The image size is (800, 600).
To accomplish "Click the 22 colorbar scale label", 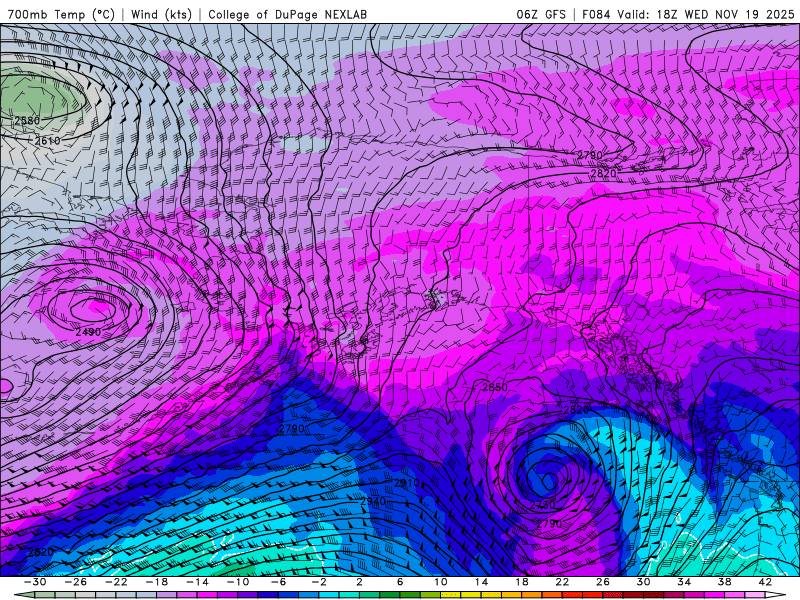I will (562, 582).
